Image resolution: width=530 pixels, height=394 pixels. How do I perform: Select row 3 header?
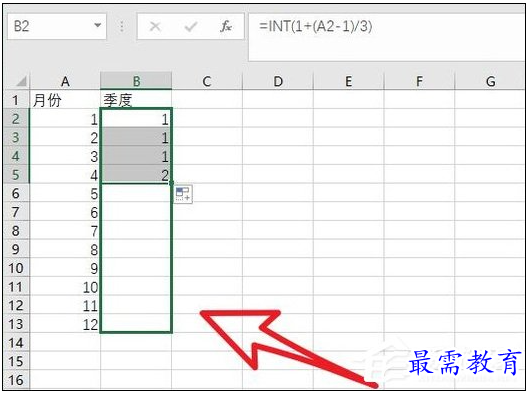(16, 137)
